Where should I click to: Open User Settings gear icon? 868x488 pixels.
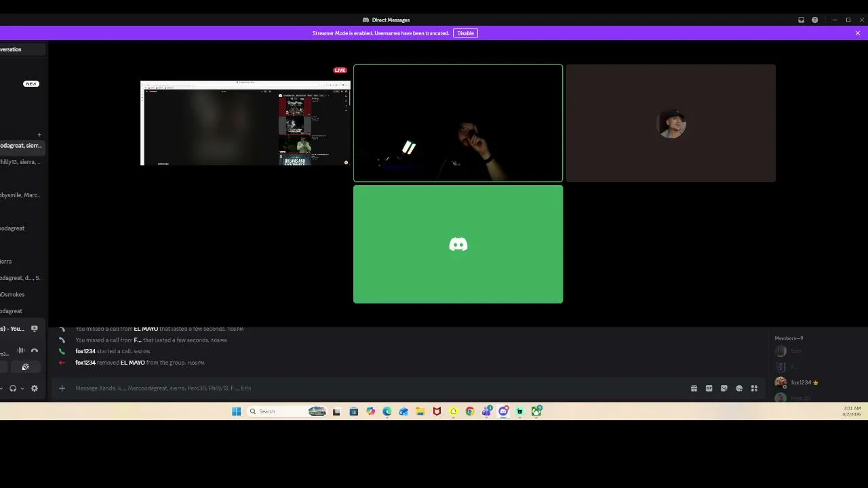click(35, 388)
